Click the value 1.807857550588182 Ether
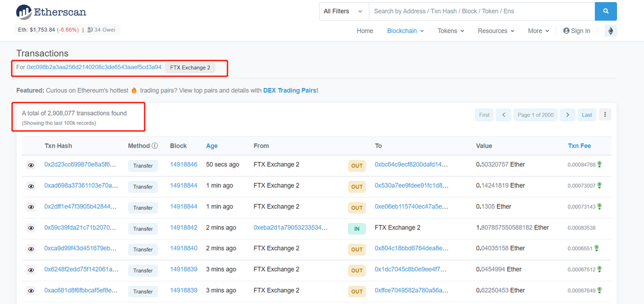644x304 pixels. click(513, 227)
